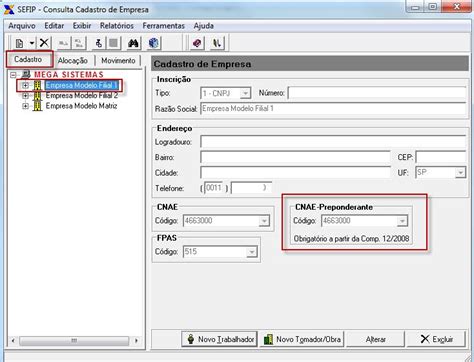Click the tree panel scroll left arrow

coord(13,341)
